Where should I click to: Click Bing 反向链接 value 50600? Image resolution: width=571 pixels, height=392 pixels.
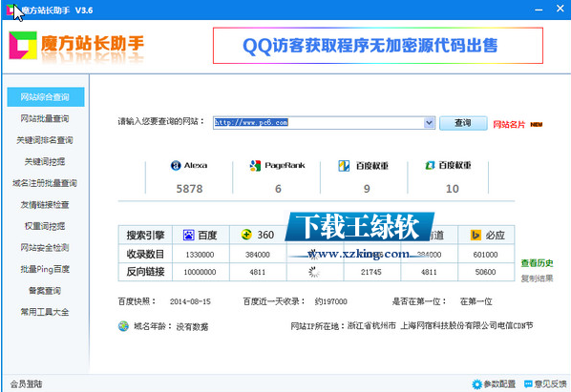click(485, 272)
